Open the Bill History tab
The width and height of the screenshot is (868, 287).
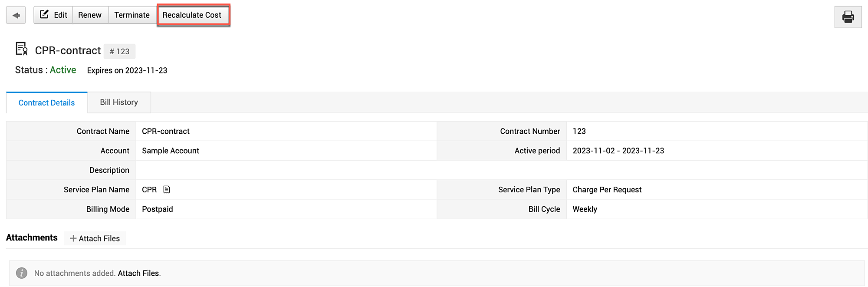click(119, 102)
